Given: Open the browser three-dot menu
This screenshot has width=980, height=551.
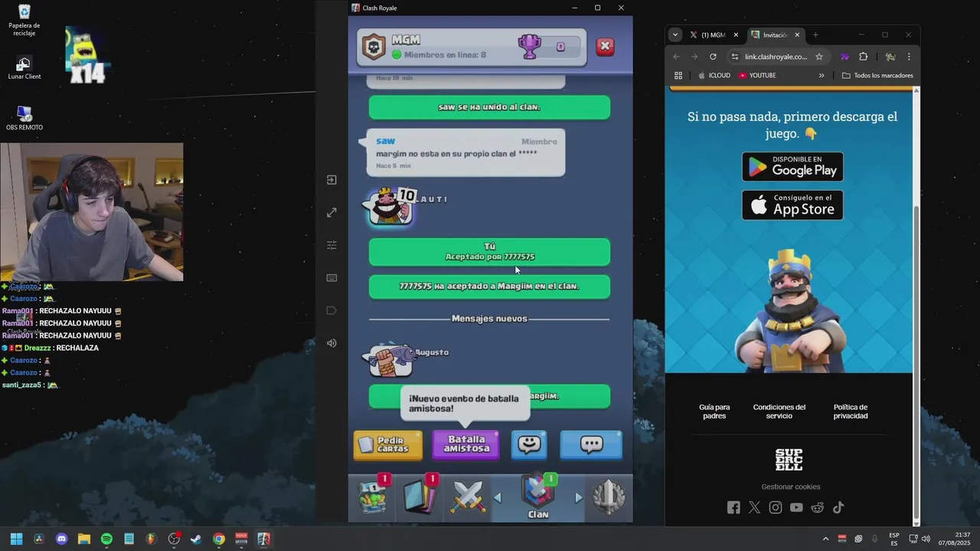Looking at the screenshot, I should [x=909, y=57].
